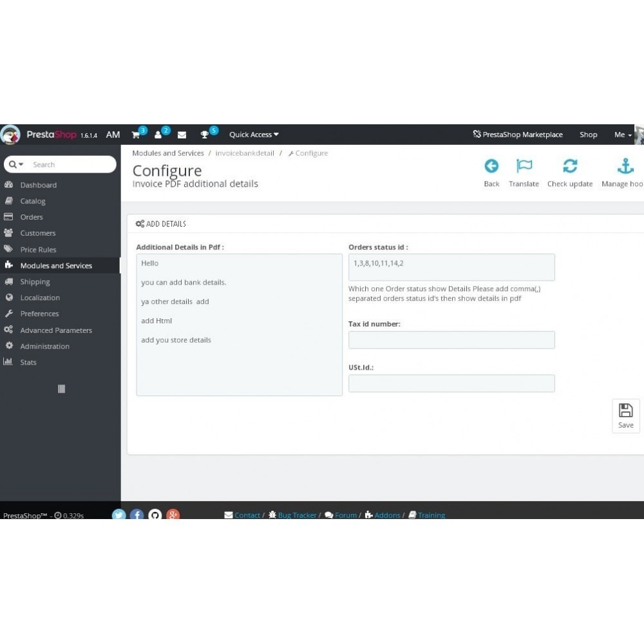Click the Modules and Services breadcrumb

click(168, 153)
